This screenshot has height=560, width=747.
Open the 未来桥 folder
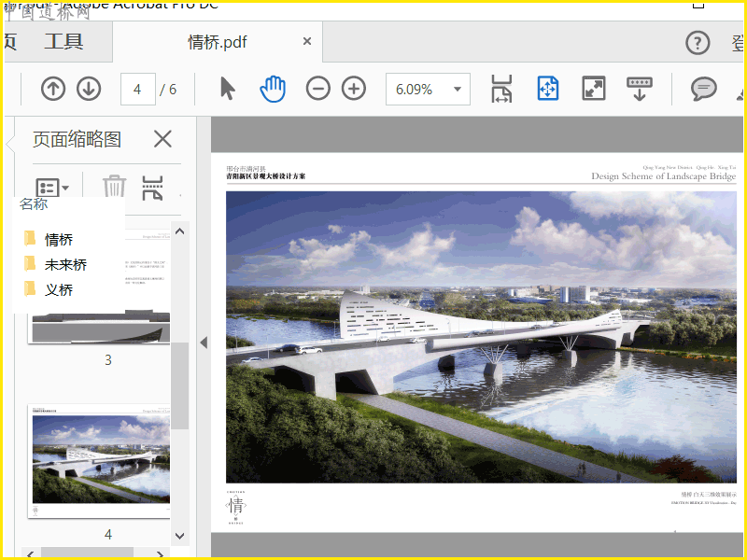pyautogui.click(x=65, y=265)
